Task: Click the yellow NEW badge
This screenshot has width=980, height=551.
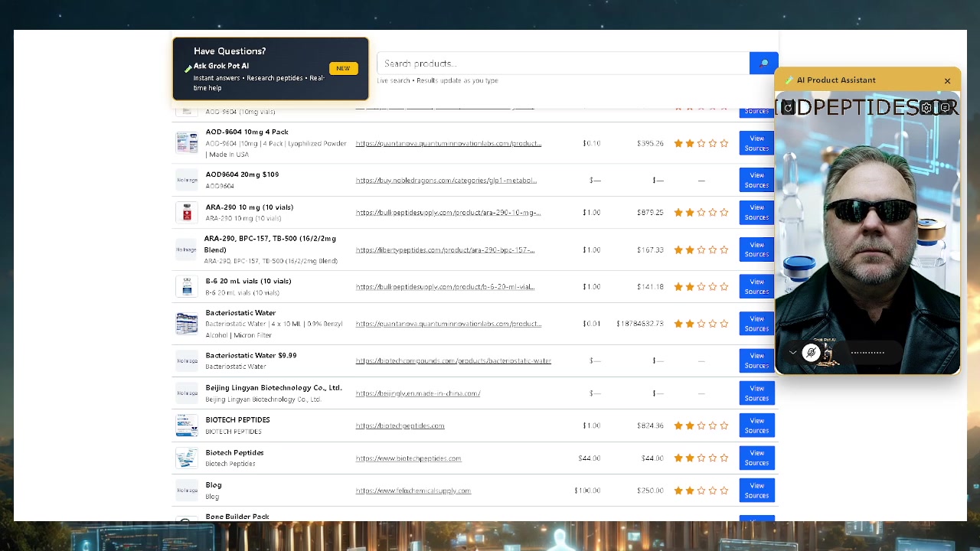Action: tap(343, 69)
